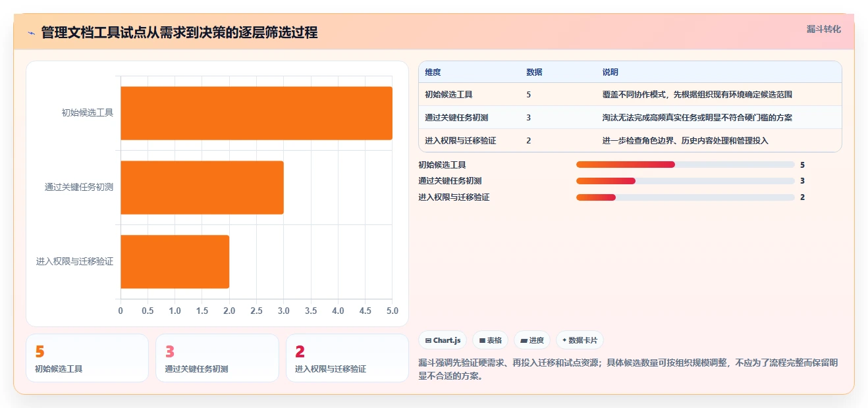
Task: Open the data card showing 3
Action: (x=217, y=358)
